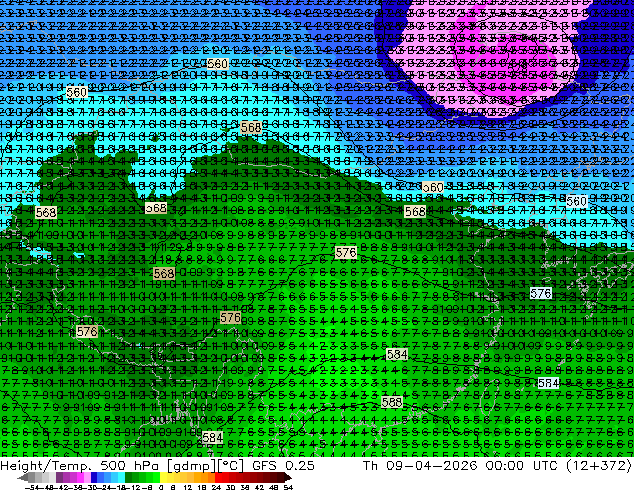Click the yellow swatch above 0 in legend
Image resolution: width=634 pixels, height=490 pixels.
(163, 478)
